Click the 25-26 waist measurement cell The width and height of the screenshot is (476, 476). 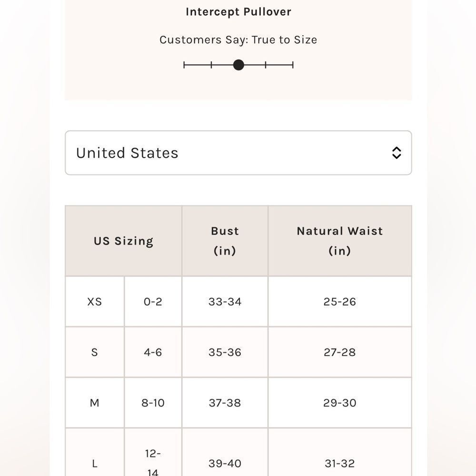click(x=340, y=302)
